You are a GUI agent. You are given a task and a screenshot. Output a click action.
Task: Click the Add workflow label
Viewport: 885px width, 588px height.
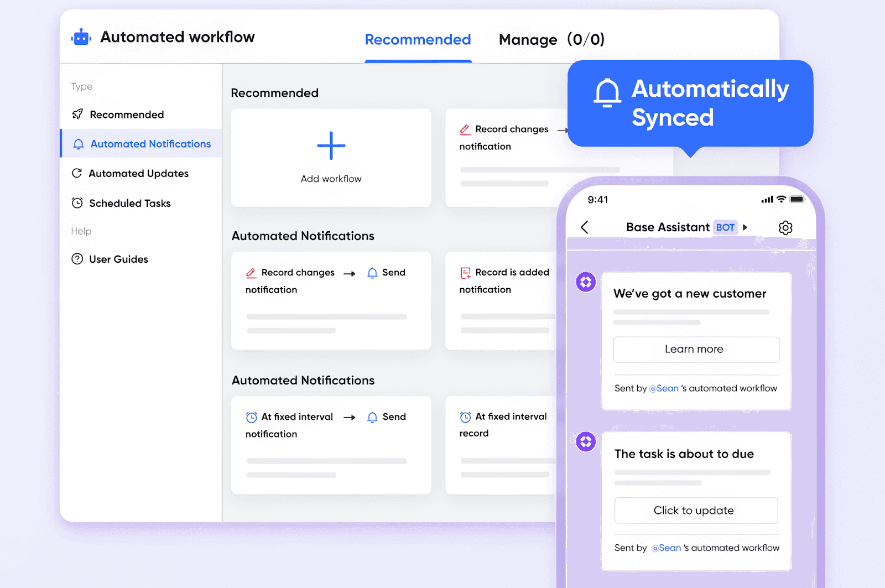tap(331, 179)
